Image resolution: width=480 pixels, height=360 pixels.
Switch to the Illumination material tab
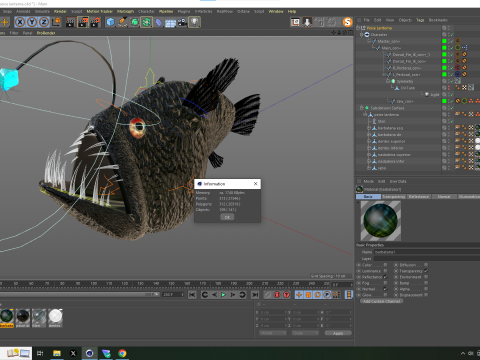click(469, 197)
